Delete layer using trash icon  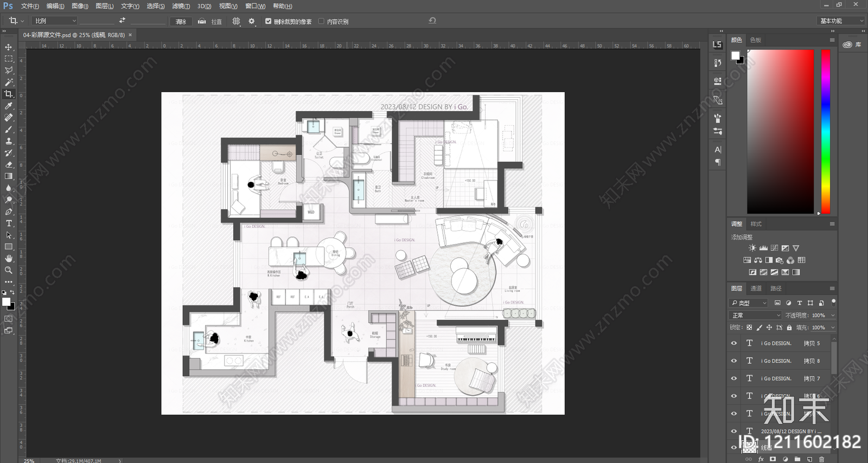(822, 459)
